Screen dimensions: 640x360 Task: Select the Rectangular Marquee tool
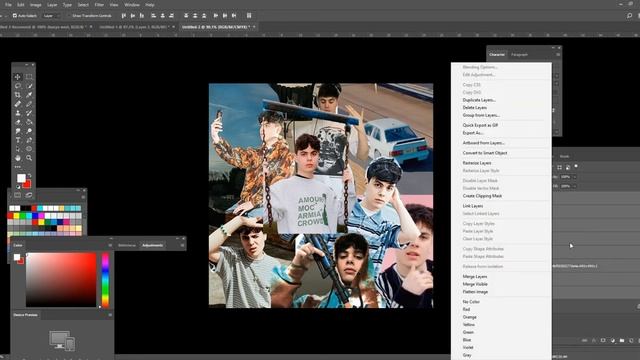[29, 77]
